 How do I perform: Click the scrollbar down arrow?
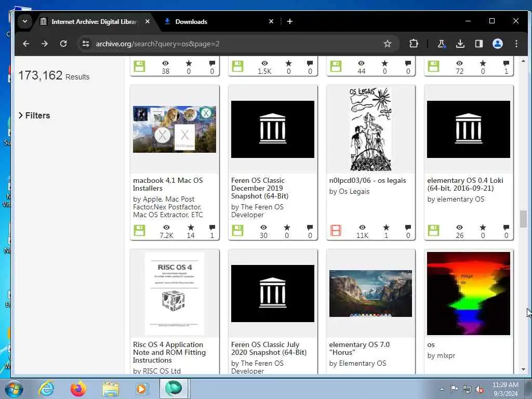point(523,369)
